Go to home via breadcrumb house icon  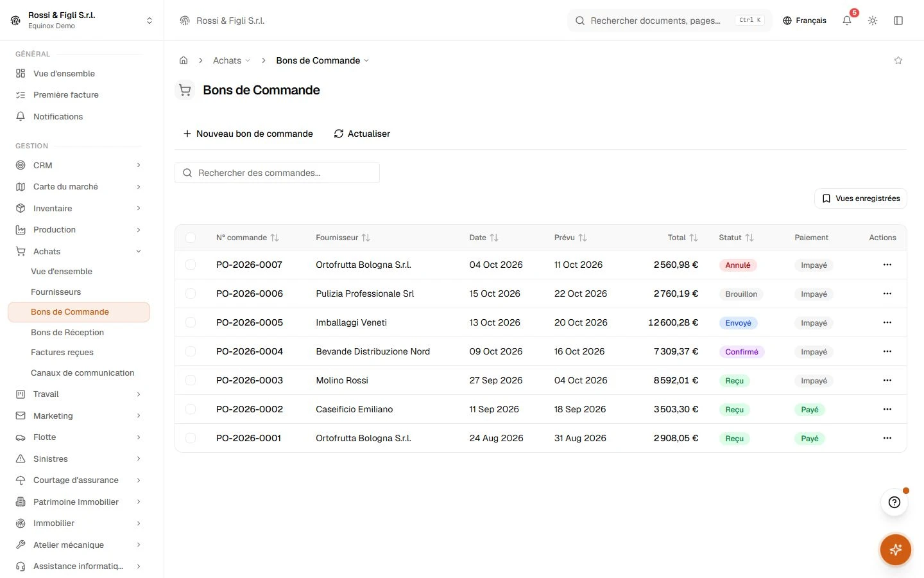click(x=184, y=60)
